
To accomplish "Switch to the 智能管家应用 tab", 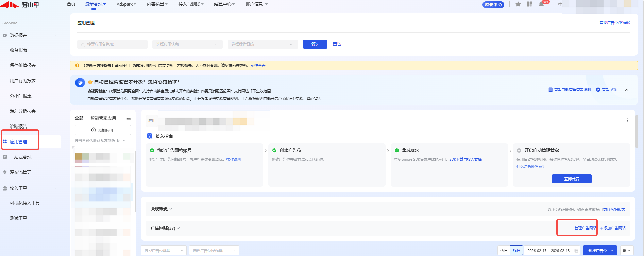I will [103, 118].
